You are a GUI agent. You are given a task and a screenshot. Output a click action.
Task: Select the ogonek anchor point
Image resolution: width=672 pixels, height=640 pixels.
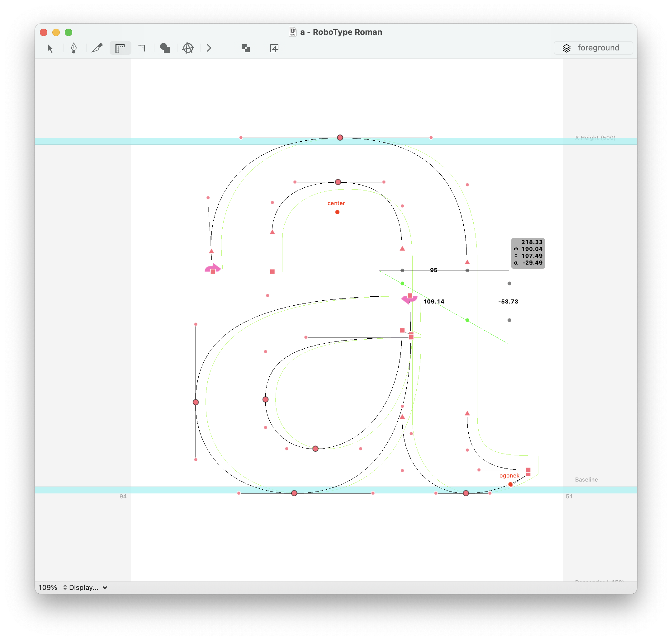click(510, 484)
